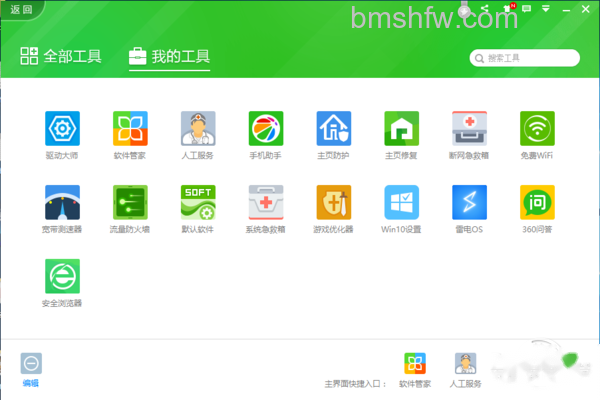Go back with 返回 button
This screenshot has height=400, width=600.
pyautogui.click(x=21, y=10)
